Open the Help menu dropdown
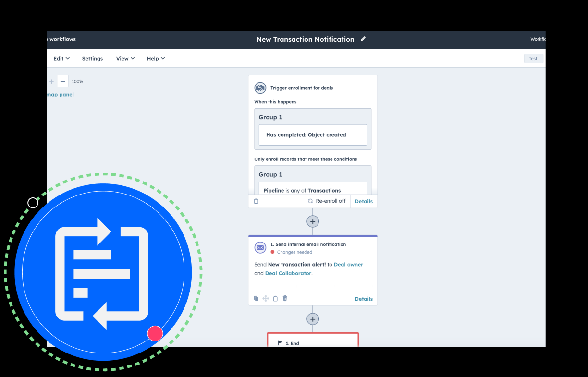Viewport: 588px width, 377px height. coord(156,59)
